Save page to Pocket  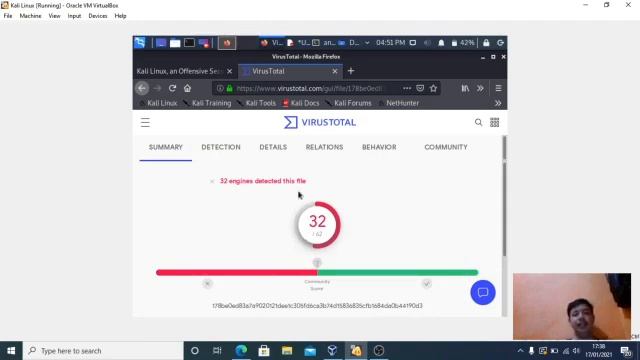coord(420,88)
